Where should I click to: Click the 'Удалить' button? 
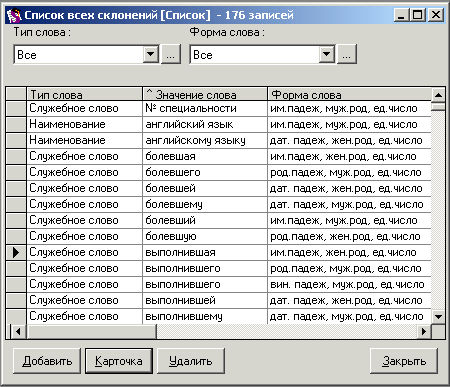coord(191,361)
